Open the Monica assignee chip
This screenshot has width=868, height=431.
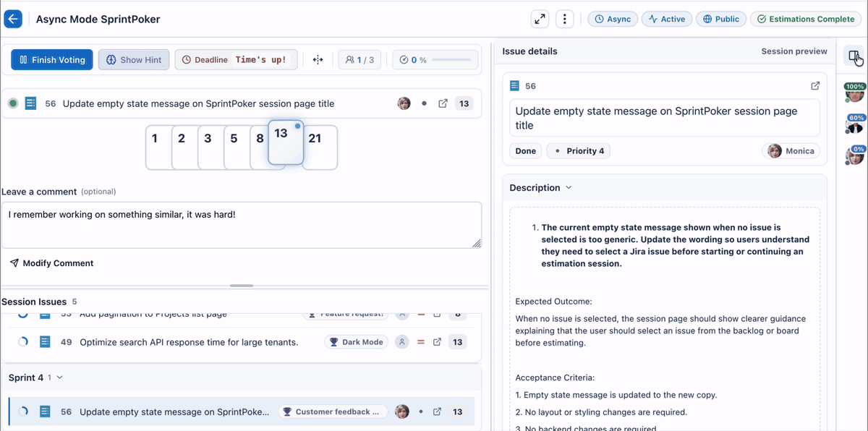pyautogui.click(x=791, y=151)
